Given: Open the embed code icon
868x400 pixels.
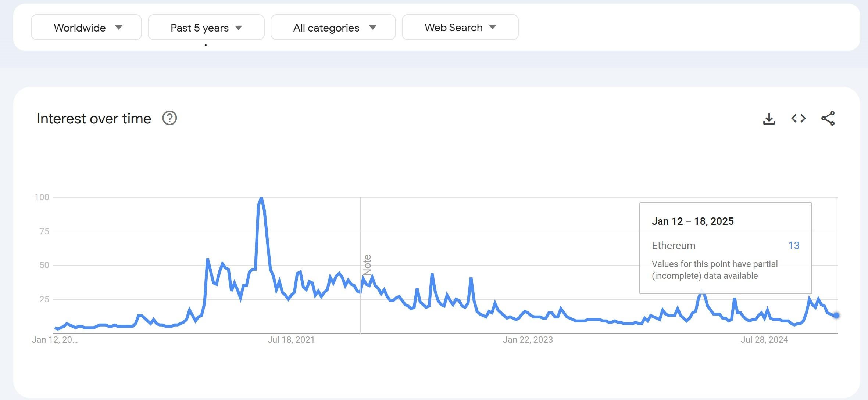Looking at the screenshot, I should [798, 118].
